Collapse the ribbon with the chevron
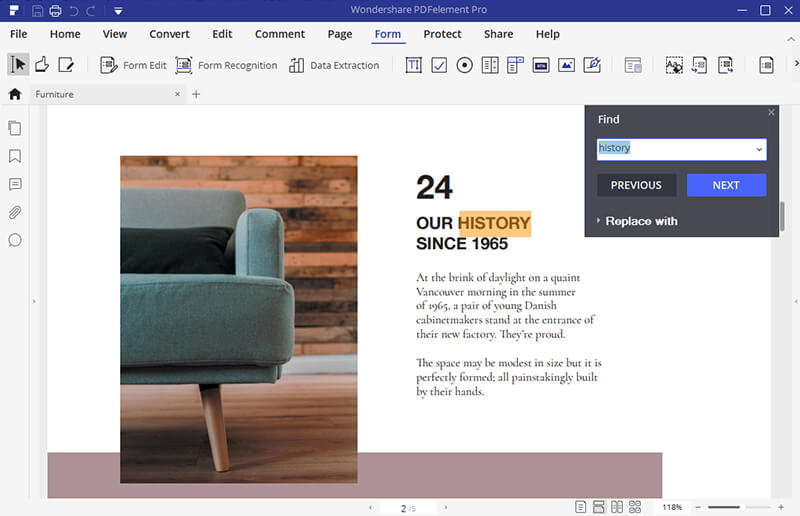Viewport: 800px width, 516px height. [790, 39]
